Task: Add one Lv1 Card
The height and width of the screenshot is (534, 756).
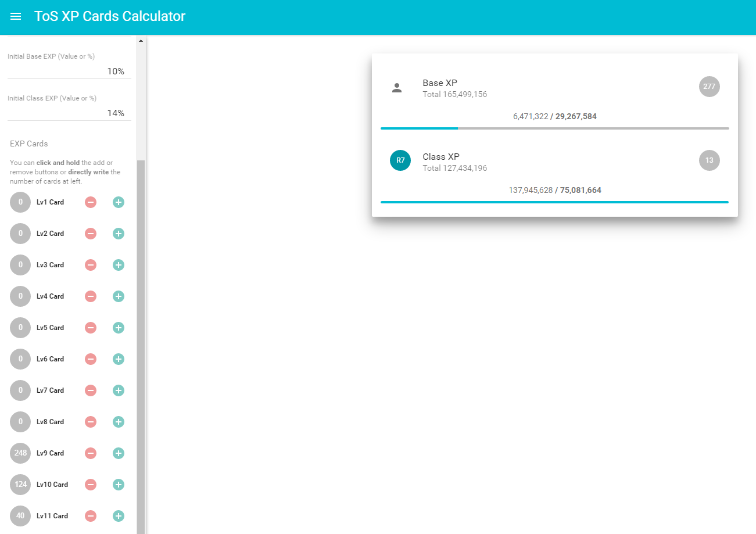Action: 119,202
